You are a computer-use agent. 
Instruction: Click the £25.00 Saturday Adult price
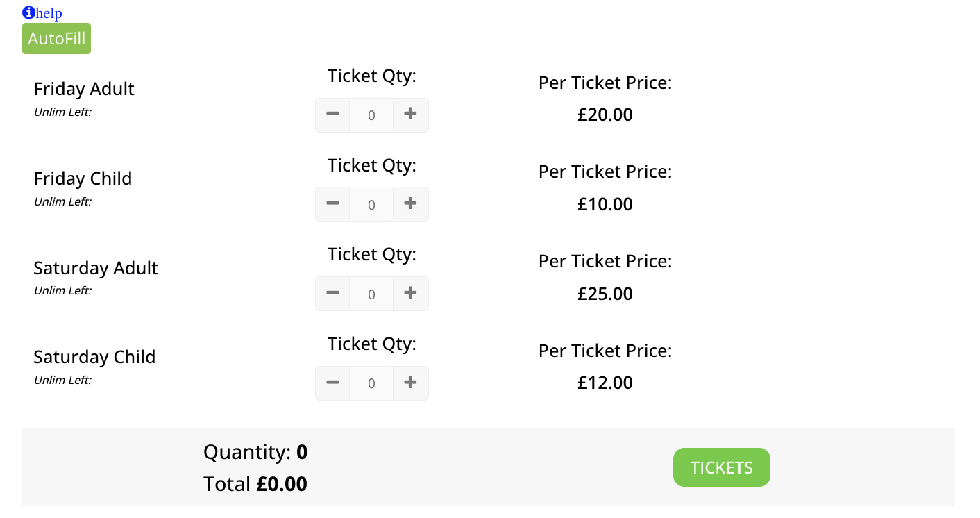[x=605, y=294]
